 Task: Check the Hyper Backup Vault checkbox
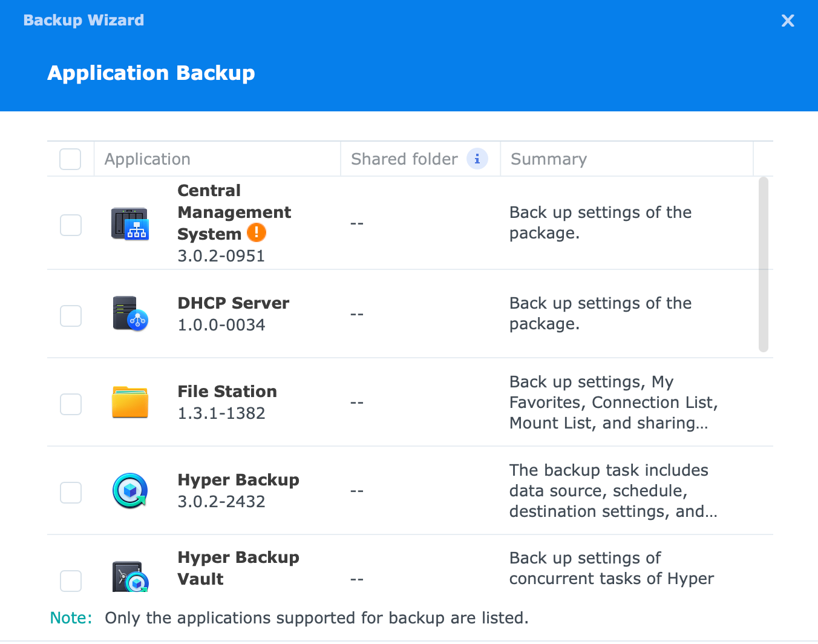click(x=71, y=580)
